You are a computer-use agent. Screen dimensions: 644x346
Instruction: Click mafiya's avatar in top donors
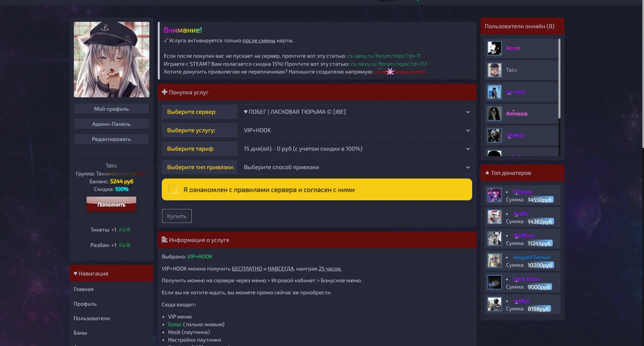pyautogui.click(x=494, y=304)
